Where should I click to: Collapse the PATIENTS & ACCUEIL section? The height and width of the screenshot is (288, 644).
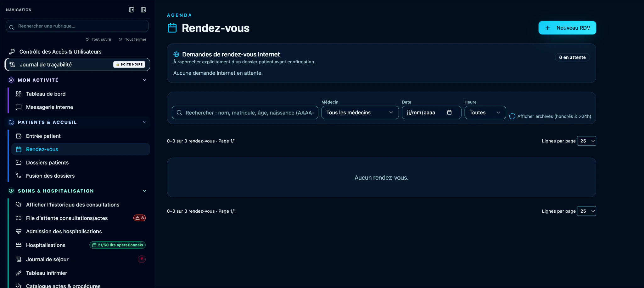145,122
